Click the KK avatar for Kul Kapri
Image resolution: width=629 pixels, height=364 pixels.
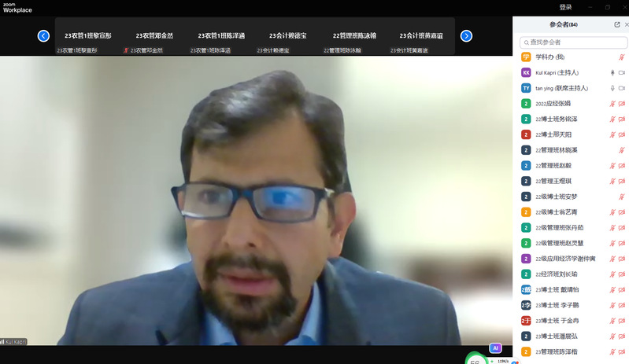coord(526,72)
